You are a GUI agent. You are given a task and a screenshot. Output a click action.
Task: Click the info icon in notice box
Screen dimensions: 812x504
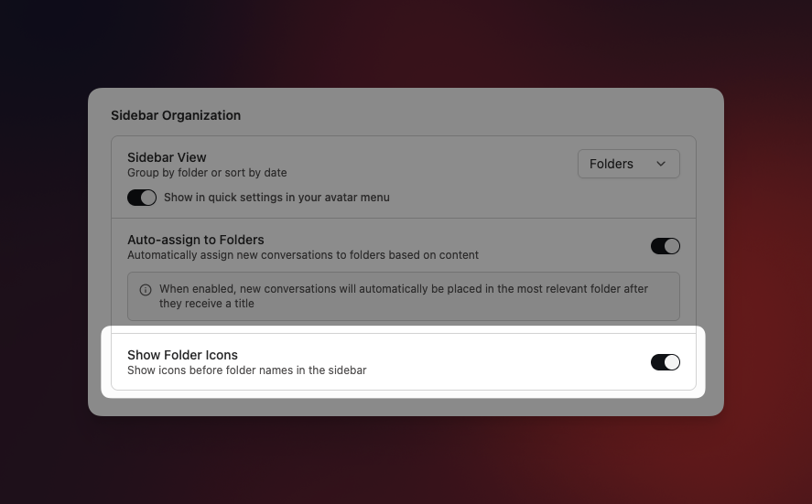point(146,290)
